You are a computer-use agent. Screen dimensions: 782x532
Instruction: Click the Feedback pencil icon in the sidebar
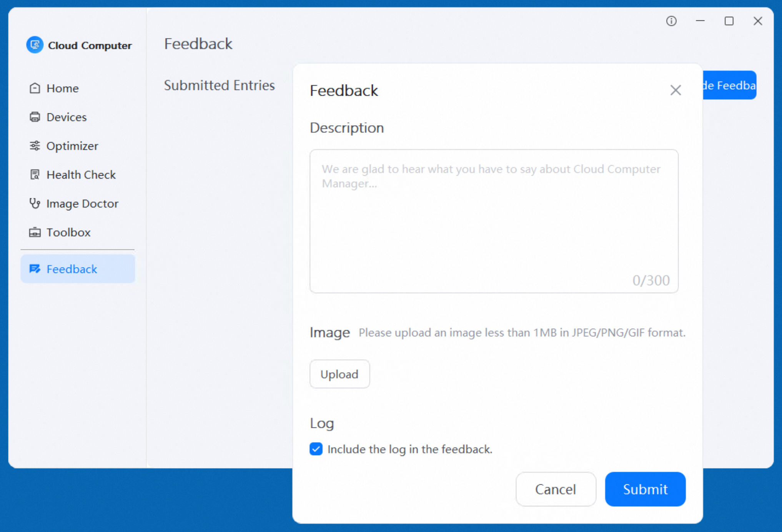[x=35, y=269]
